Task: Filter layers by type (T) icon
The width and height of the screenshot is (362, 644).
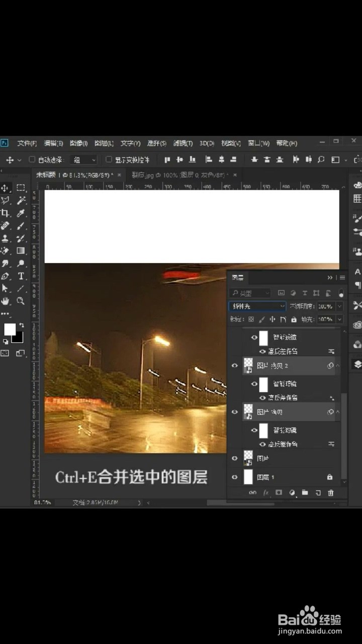Action: (305, 293)
